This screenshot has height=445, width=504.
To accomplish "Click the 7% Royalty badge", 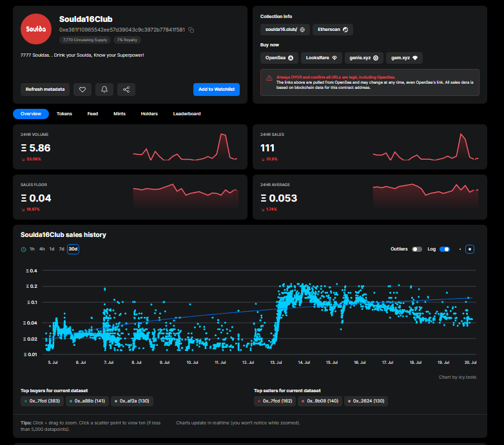I will pos(127,40).
